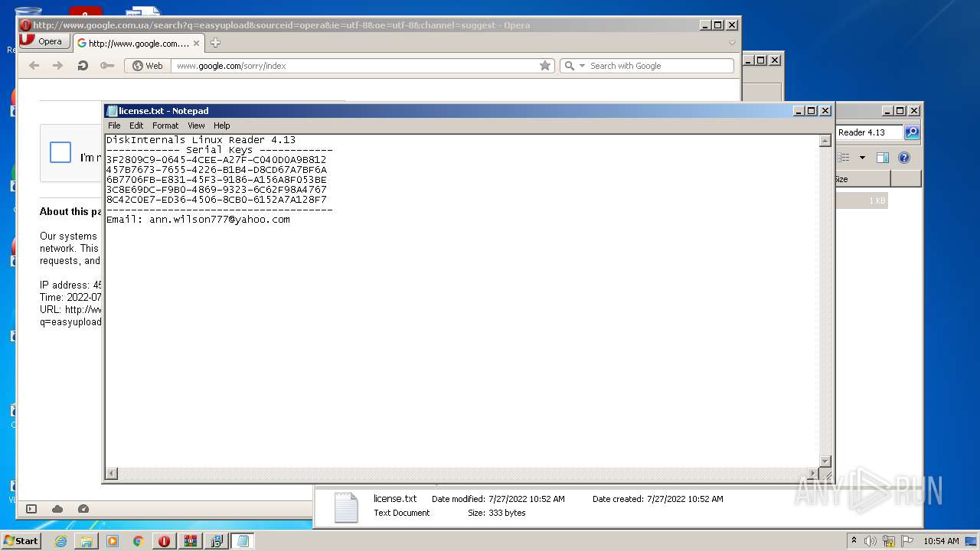Click the Date modified value in the details pane

pyautogui.click(x=525, y=499)
